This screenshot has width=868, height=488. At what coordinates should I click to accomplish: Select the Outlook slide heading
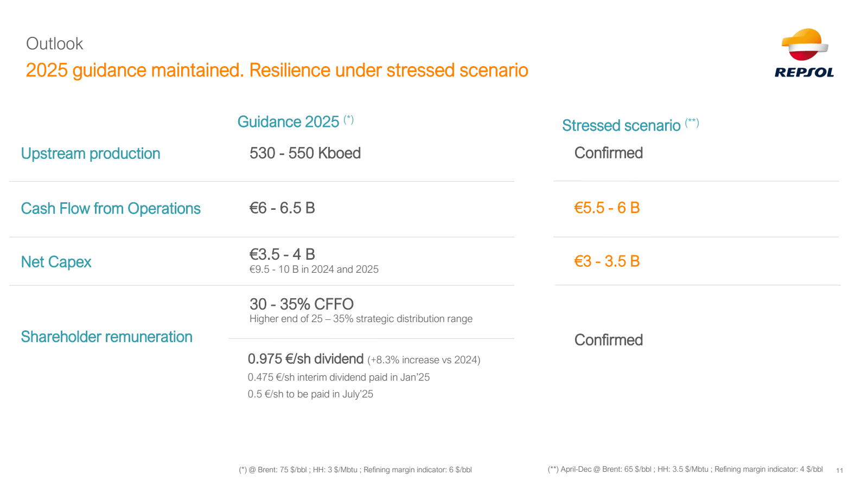pyautogui.click(x=54, y=43)
